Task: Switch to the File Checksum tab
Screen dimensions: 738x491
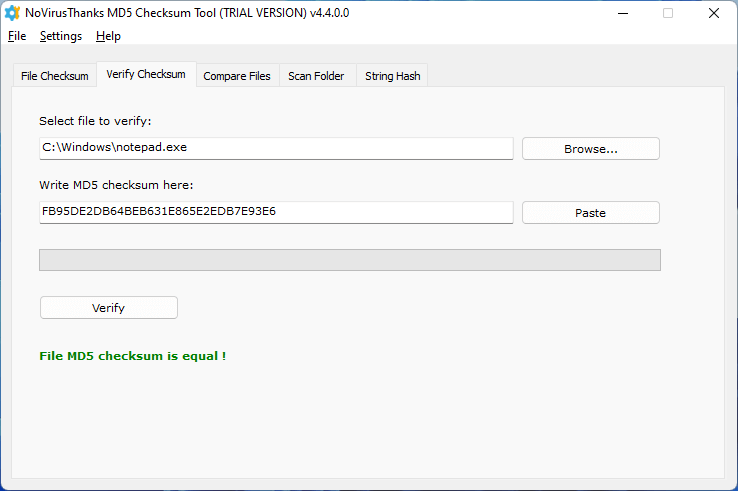Action: pyautogui.click(x=55, y=76)
